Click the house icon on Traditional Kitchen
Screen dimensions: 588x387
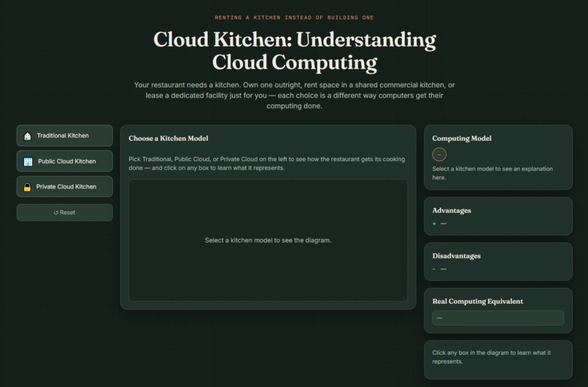point(28,136)
